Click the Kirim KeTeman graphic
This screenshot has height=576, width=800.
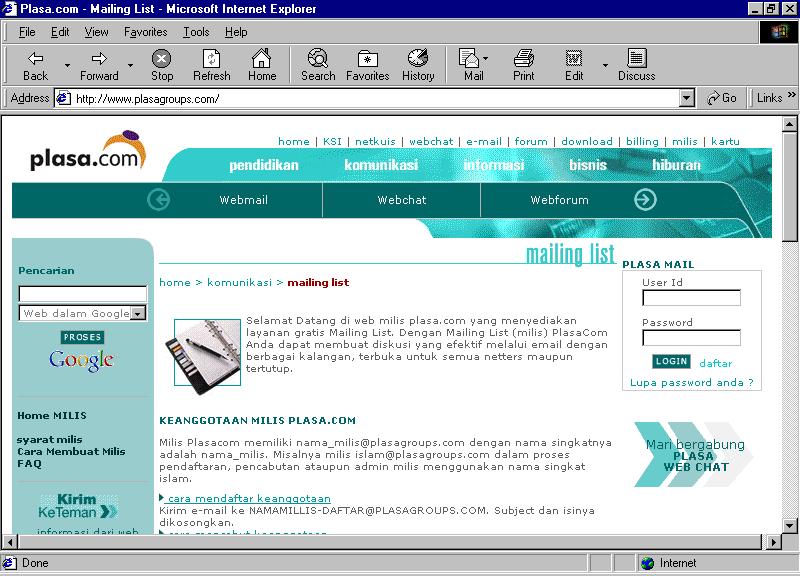pyautogui.click(x=78, y=506)
